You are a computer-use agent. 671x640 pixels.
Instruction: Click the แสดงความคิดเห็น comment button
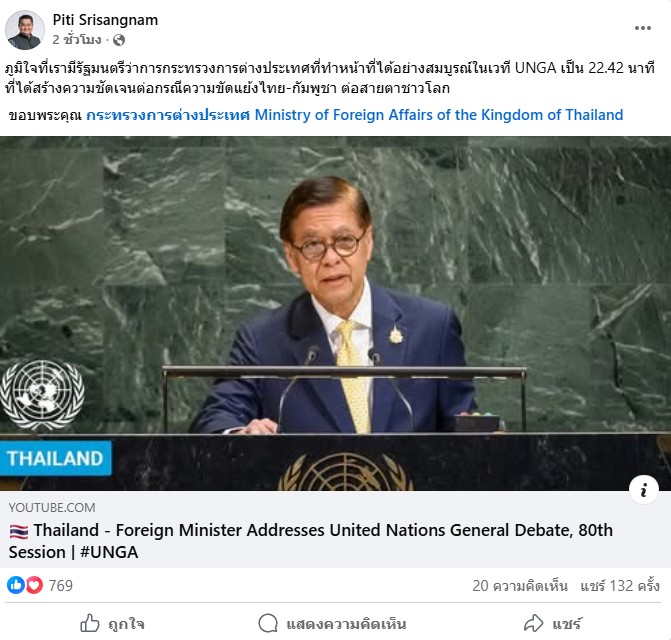click(333, 624)
